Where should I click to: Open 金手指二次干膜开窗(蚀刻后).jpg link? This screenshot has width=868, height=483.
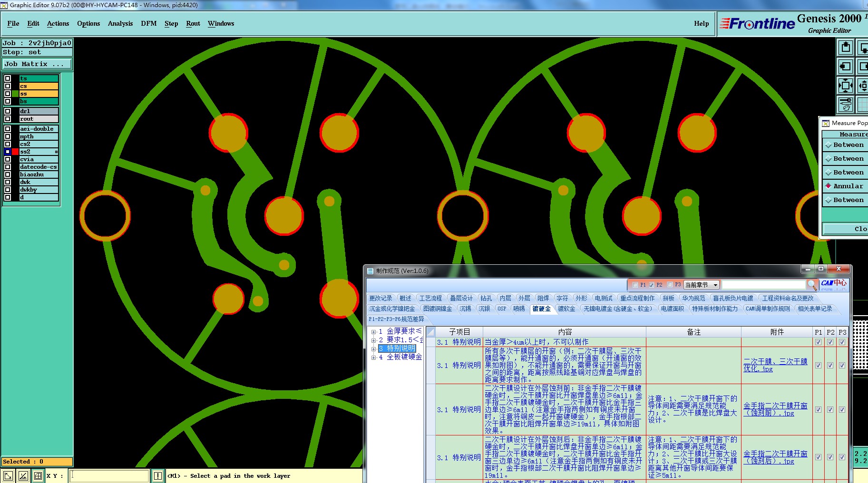point(775,457)
